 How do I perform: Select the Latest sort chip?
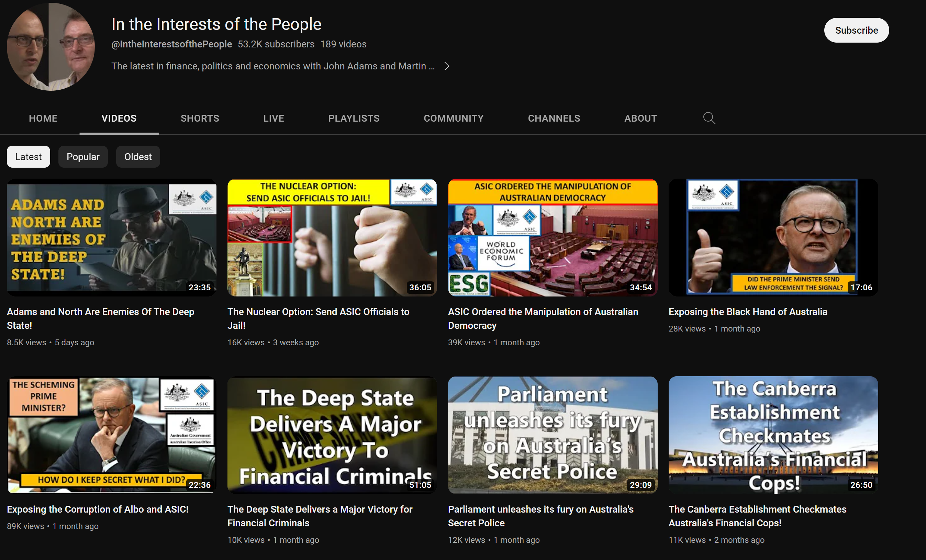(29, 157)
